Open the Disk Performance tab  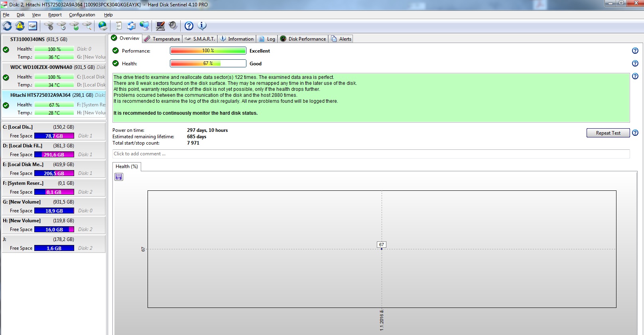tap(303, 39)
